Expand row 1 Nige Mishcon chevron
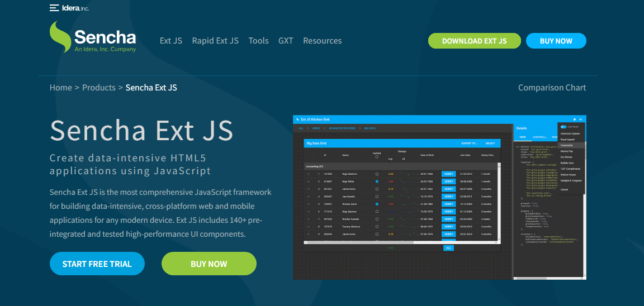The width and height of the screenshot is (644, 306). [x=309, y=174]
